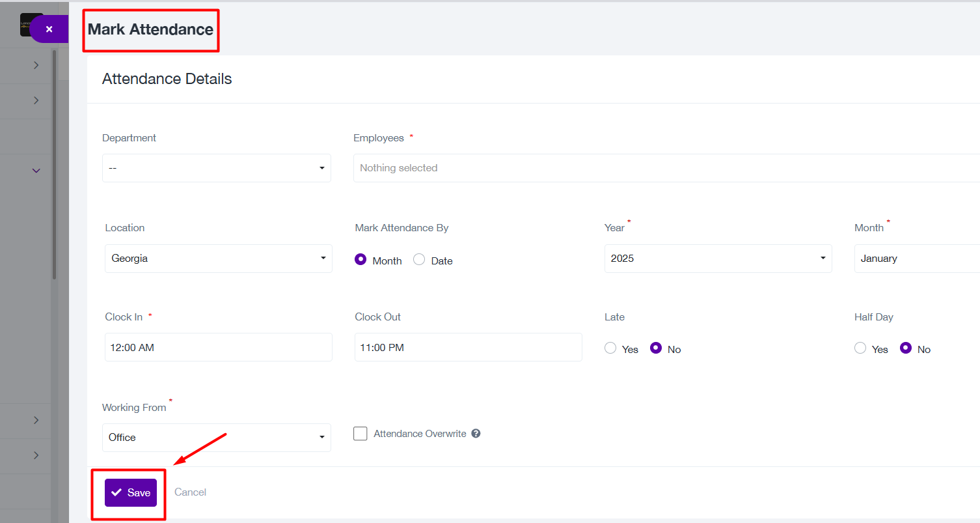The width and height of the screenshot is (980, 523).
Task: Choose No for Half Day
Action: pos(906,348)
